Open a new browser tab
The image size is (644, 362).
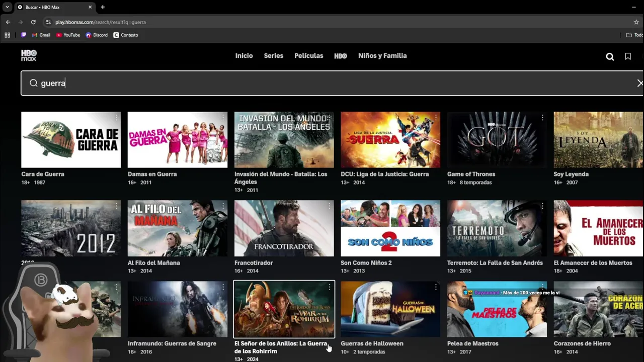pyautogui.click(x=103, y=7)
